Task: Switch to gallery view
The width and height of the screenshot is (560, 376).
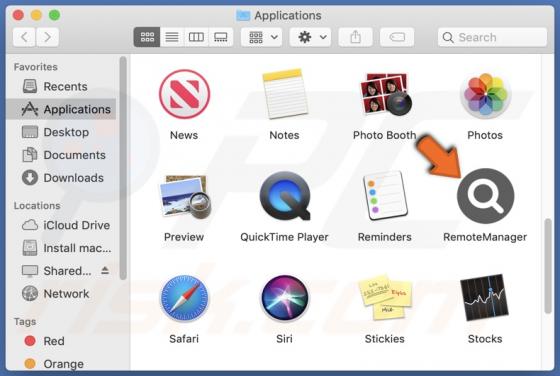Action: point(221,37)
